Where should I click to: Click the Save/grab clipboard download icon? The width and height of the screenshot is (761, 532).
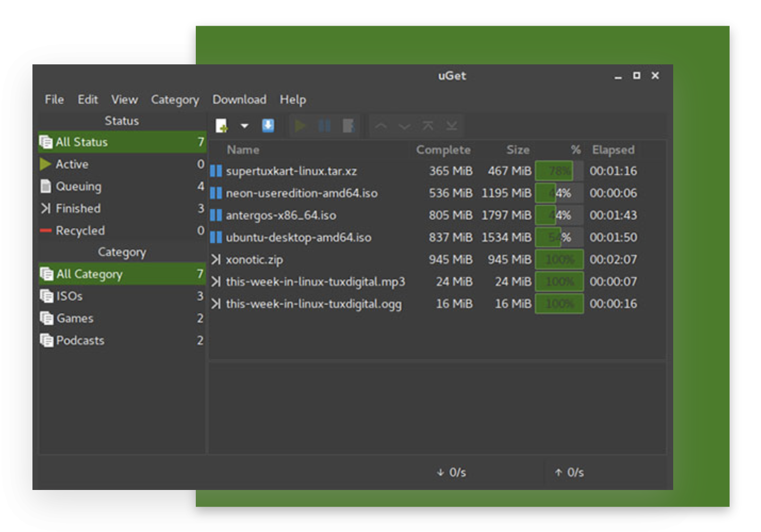pos(268,126)
